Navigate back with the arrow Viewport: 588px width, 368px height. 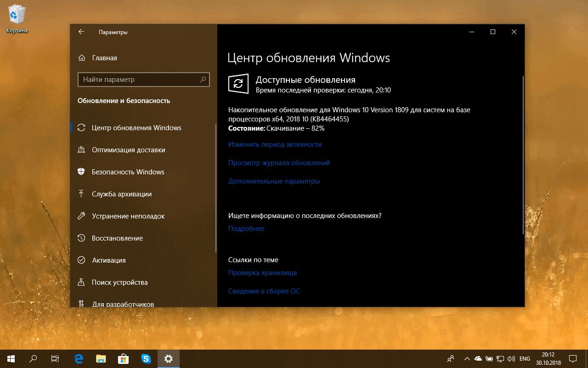[81, 32]
